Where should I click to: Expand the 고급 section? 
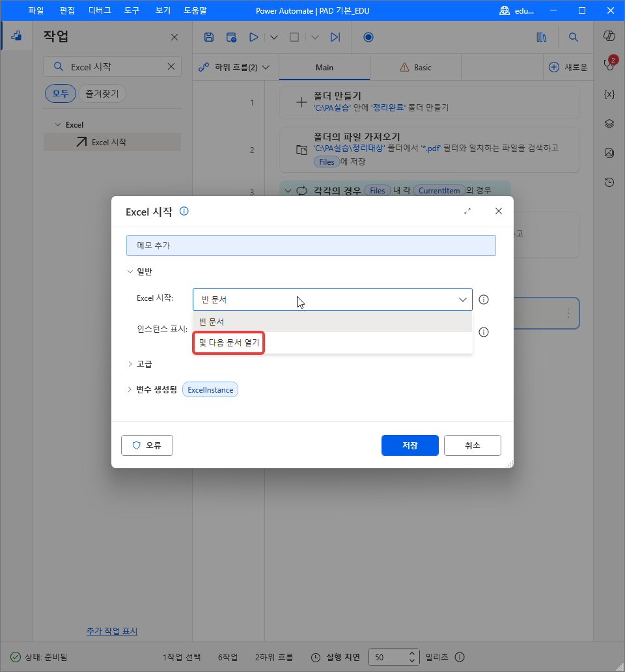(x=130, y=364)
